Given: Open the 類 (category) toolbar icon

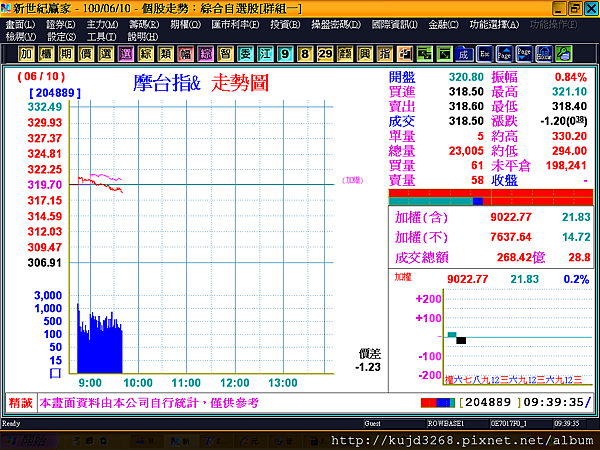Looking at the screenshot, I should point(165,54).
